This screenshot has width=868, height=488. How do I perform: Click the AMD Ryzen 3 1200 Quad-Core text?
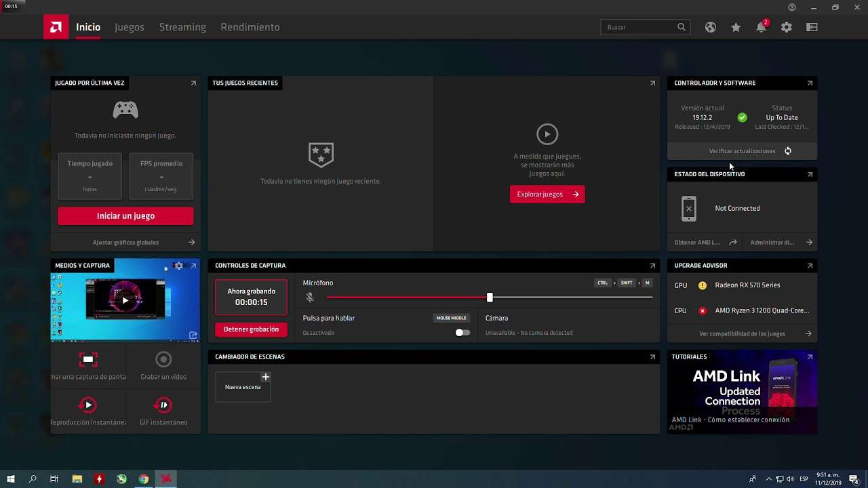pos(762,310)
